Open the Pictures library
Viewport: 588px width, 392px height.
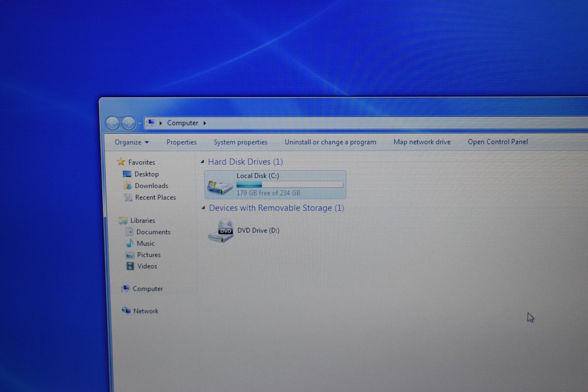(149, 255)
